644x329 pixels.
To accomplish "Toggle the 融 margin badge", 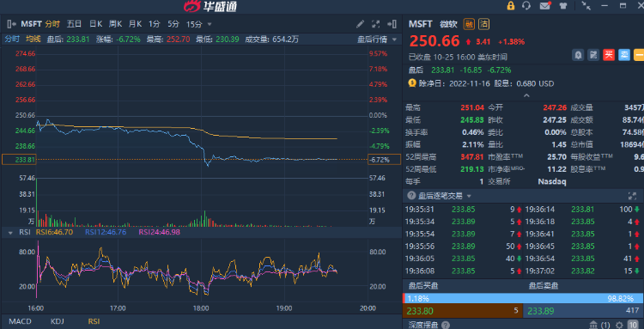I will (x=469, y=24).
